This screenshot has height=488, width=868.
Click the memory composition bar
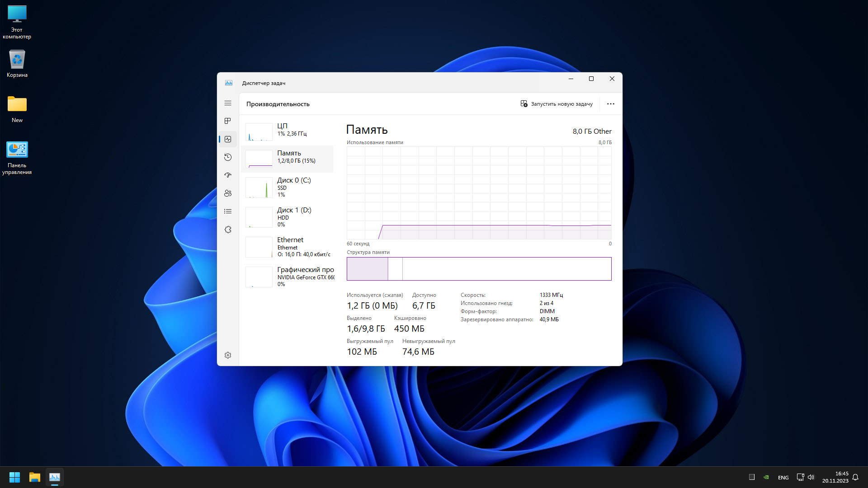pyautogui.click(x=479, y=269)
